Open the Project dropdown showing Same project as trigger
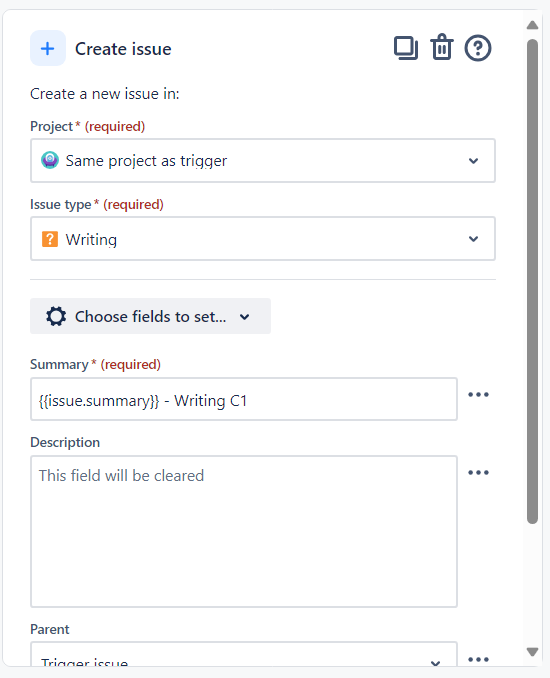Viewport: 550px width, 678px height. [x=263, y=161]
